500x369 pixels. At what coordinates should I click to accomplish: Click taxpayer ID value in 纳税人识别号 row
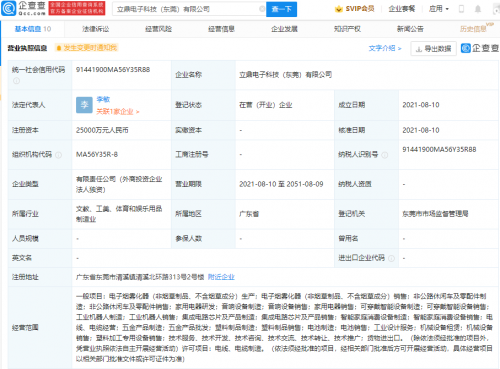pos(439,150)
